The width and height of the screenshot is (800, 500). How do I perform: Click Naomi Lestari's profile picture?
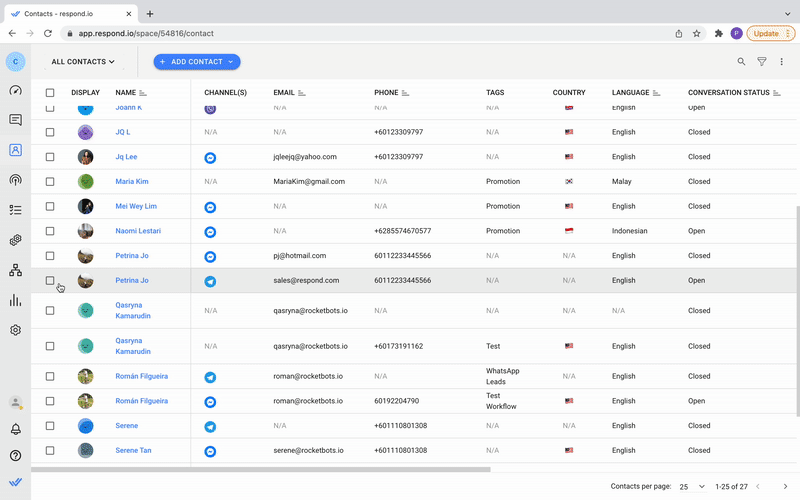(x=85, y=231)
